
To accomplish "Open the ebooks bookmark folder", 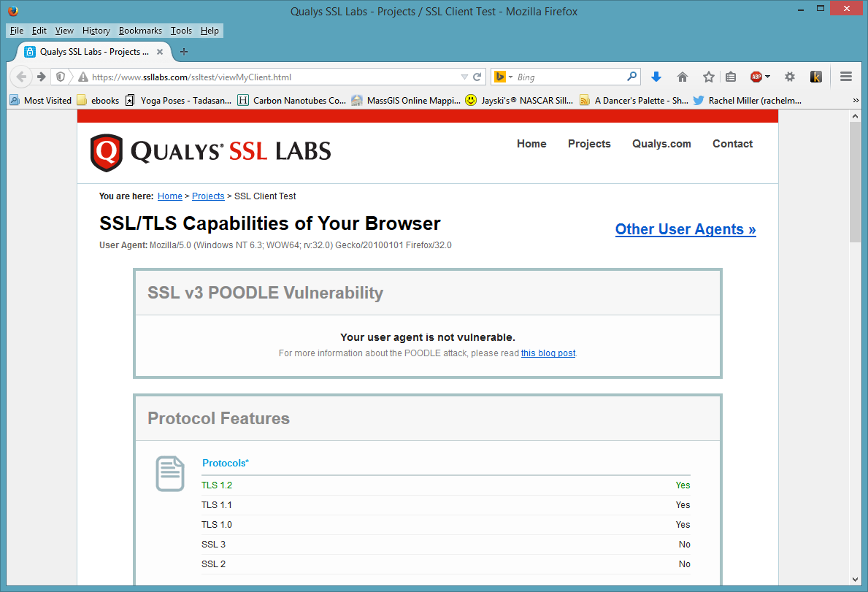I will (x=99, y=100).
